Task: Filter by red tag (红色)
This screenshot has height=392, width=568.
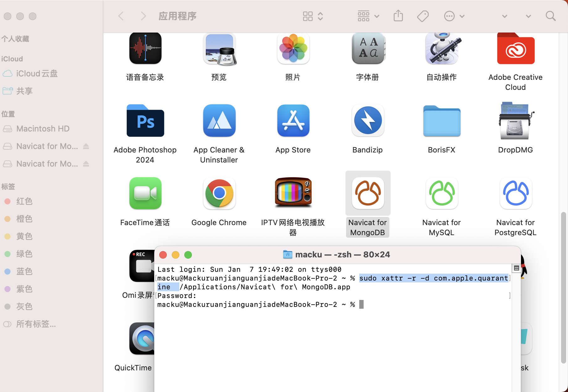Action: [x=18, y=201]
